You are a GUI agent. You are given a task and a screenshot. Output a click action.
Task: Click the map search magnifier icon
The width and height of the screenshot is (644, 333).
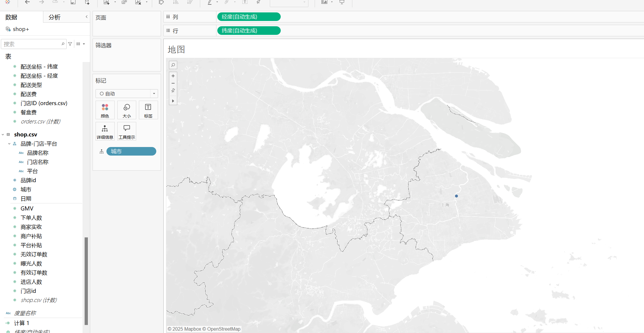coord(173,65)
